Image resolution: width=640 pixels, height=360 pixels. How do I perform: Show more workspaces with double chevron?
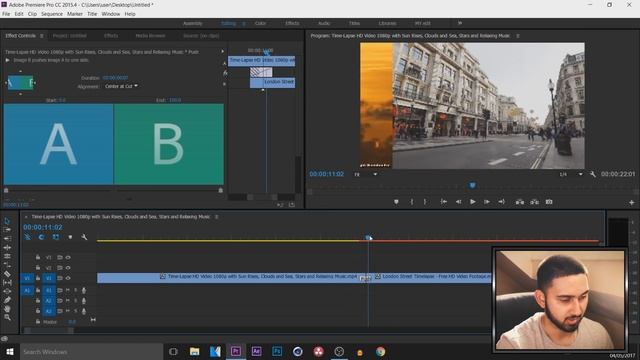coord(460,23)
